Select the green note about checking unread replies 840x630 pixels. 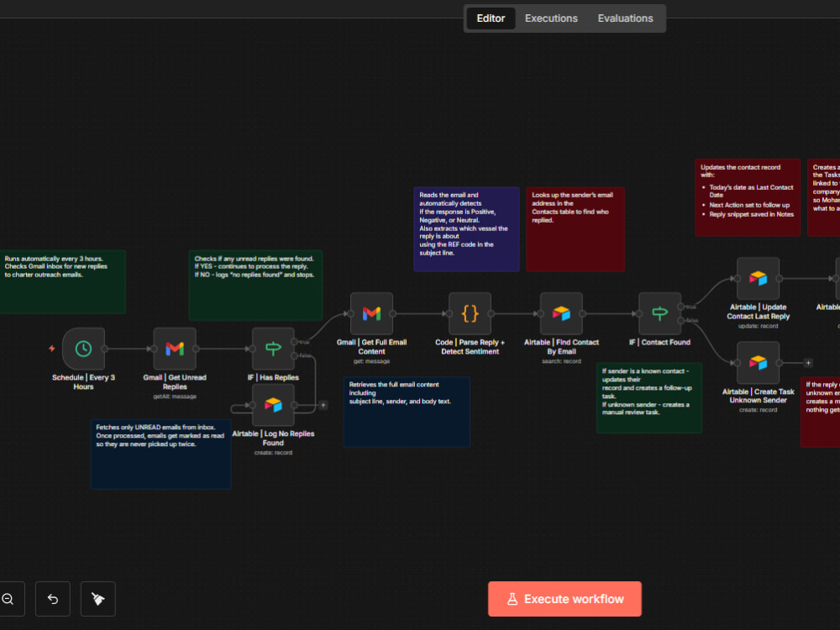coord(255,286)
